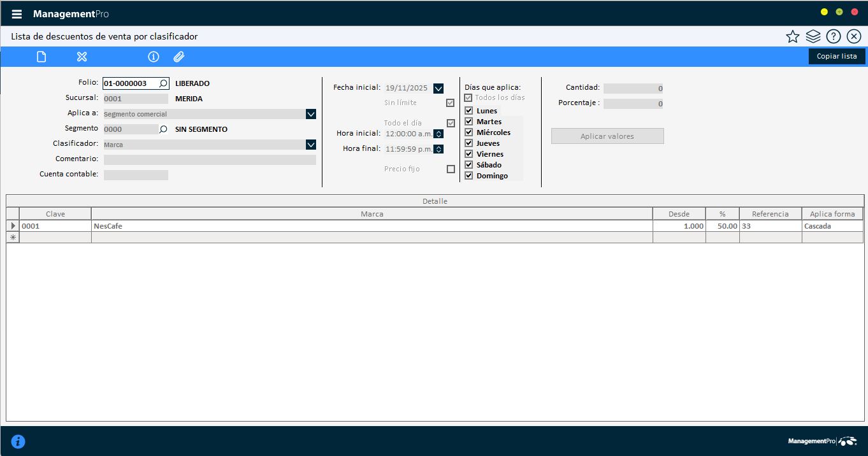Open the information circle toolbar icon
The image size is (868, 456).
pos(153,57)
